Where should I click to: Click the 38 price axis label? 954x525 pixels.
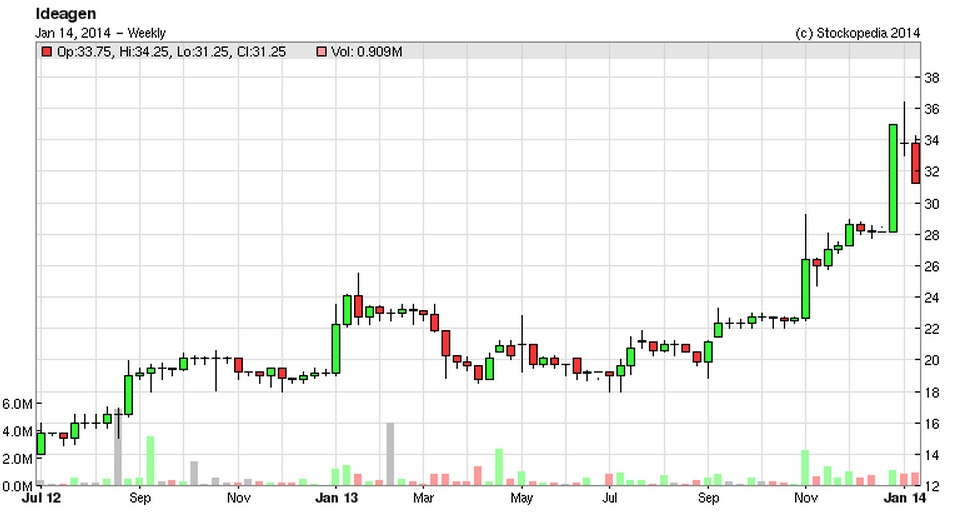(931, 77)
